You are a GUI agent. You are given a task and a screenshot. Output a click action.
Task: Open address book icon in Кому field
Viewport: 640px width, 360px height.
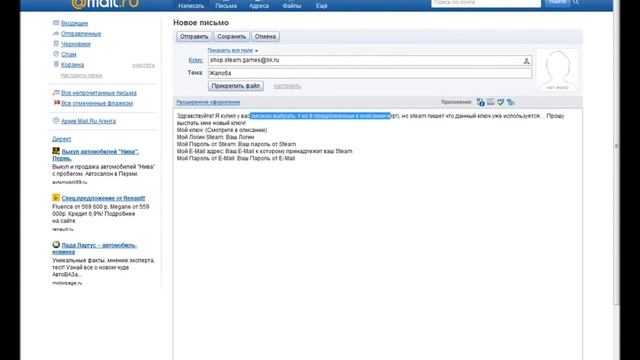click(x=527, y=61)
